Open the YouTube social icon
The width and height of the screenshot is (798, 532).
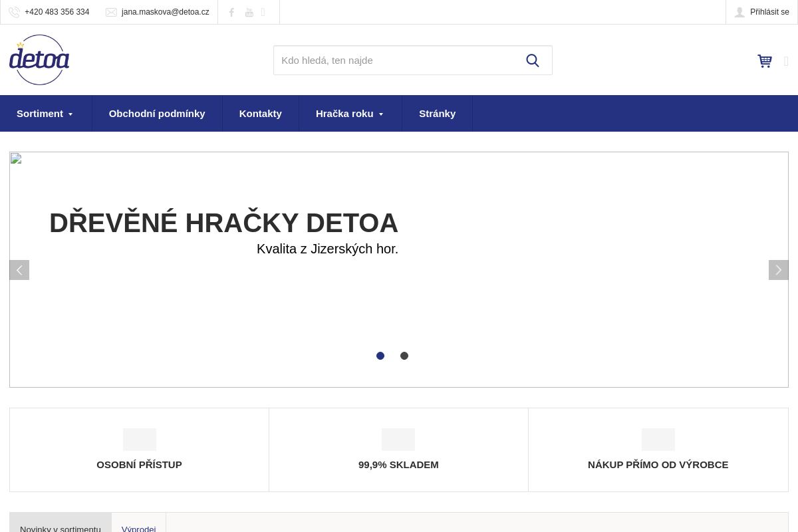pos(249,12)
